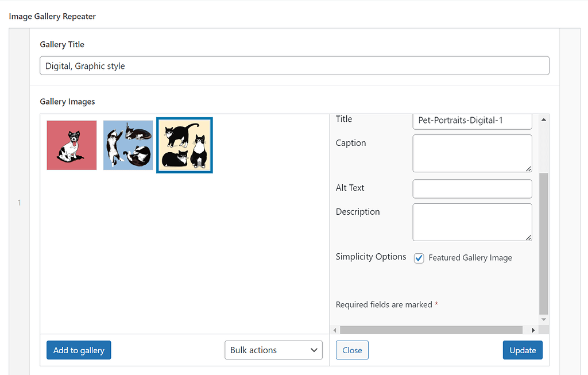Click the 'Gallery Images' label

point(68,102)
